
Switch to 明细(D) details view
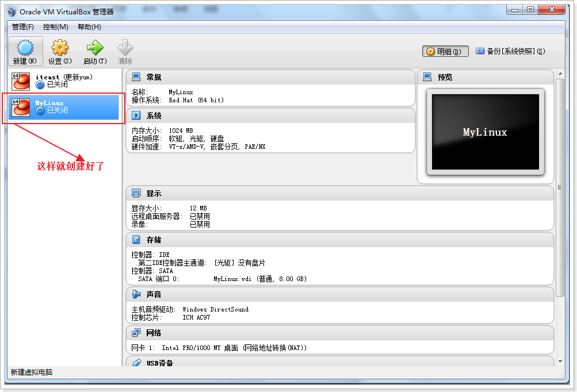pos(445,52)
